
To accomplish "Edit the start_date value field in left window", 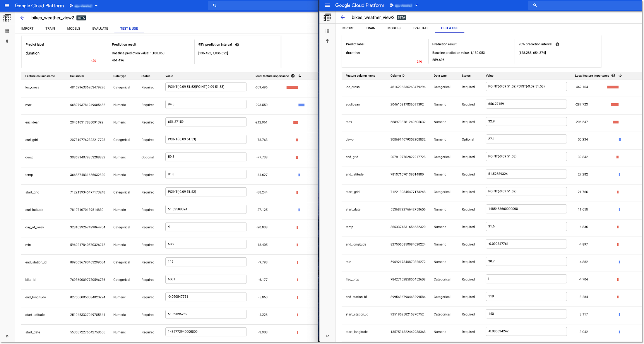I will tap(206, 332).
